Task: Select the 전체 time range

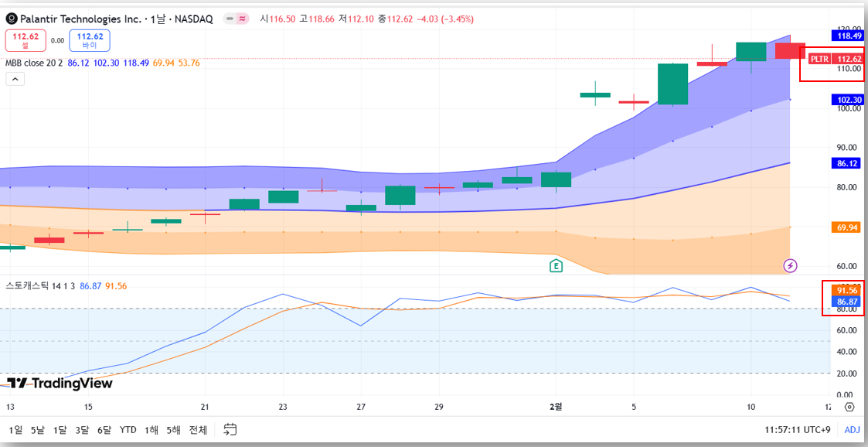Action: pyautogui.click(x=198, y=430)
